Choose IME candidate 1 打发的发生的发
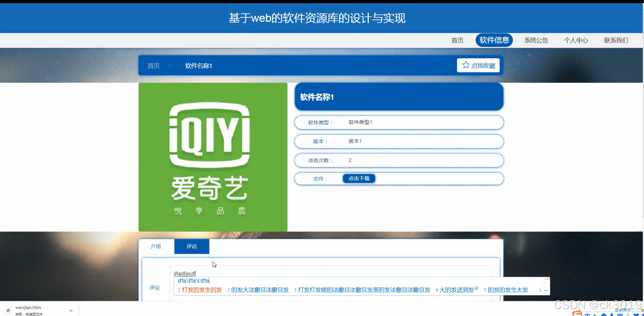644x316 pixels. point(200,290)
